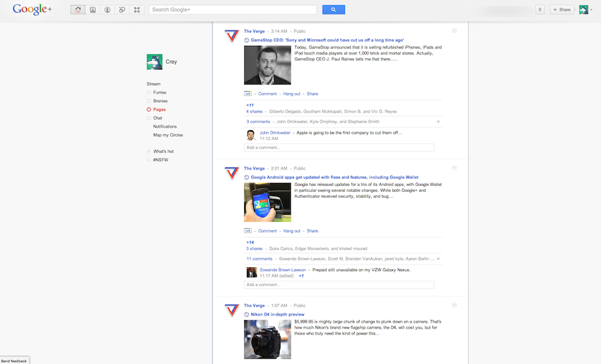Open Map my Circles in sidebar
This screenshot has width=601, height=364.
168,135
